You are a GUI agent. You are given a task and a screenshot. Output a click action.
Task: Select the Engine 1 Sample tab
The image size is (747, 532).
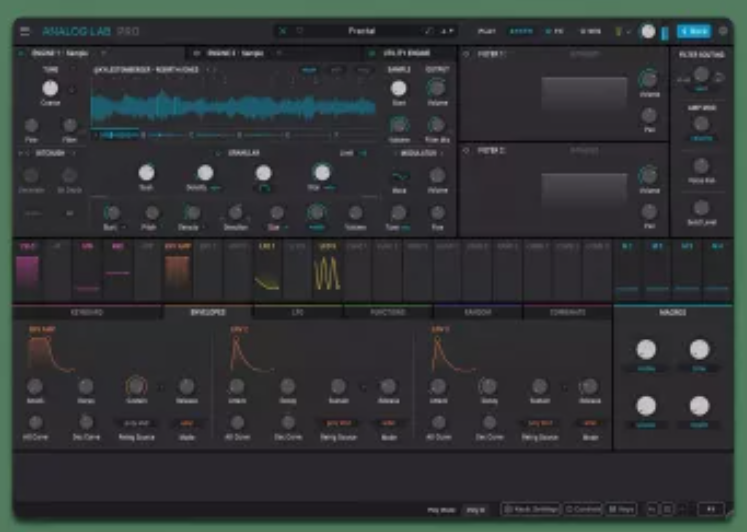tap(60, 53)
